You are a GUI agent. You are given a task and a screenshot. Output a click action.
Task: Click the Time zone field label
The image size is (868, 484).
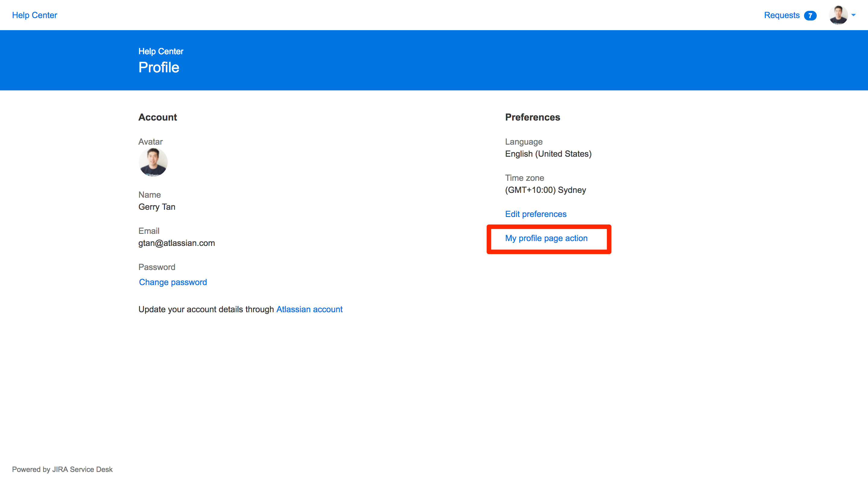click(x=524, y=178)
